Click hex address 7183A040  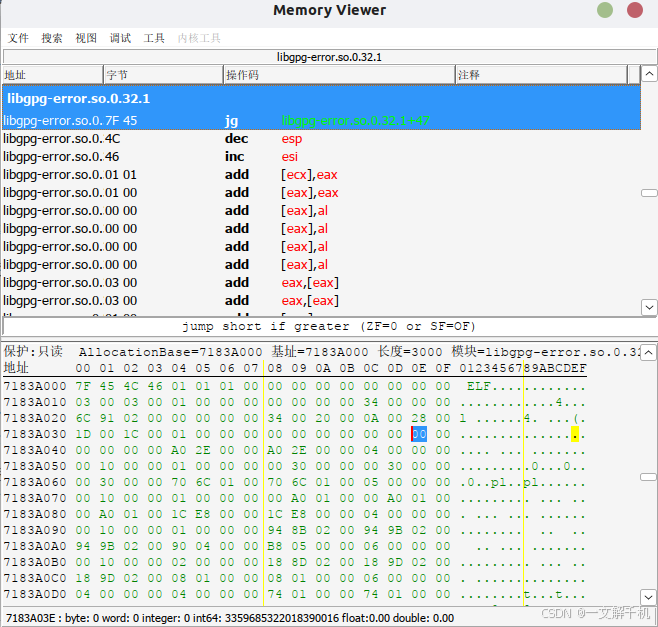pos(35,450)
